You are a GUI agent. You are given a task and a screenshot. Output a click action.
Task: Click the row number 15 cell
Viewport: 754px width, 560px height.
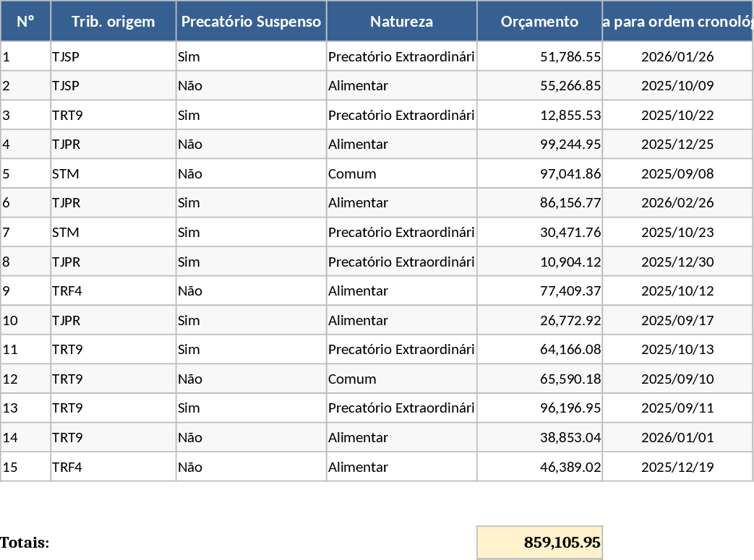25,467
